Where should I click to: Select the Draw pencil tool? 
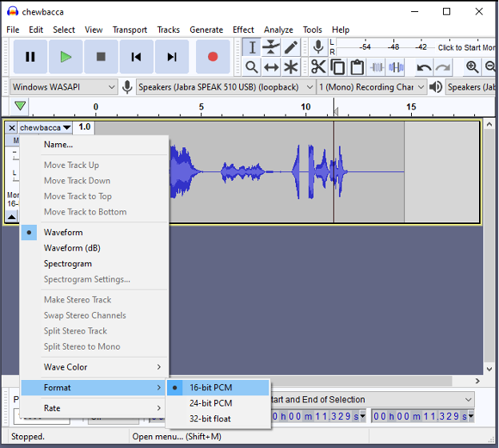pos(291,48)
